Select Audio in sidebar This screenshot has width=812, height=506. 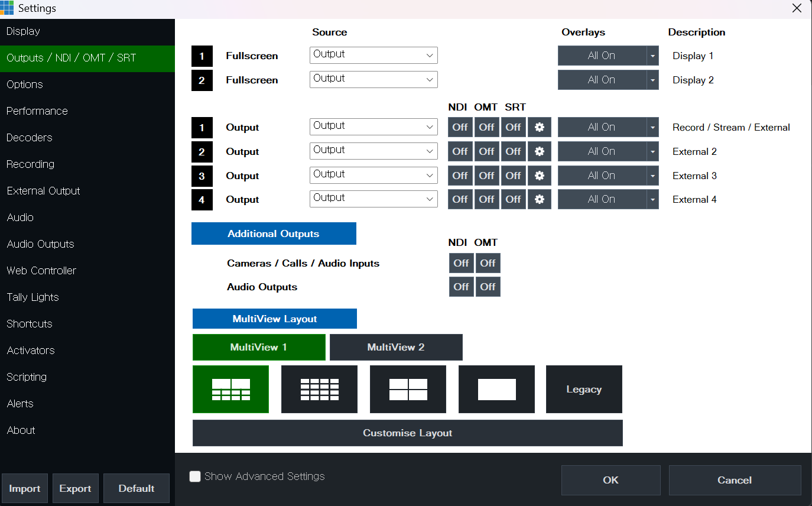point(87,218)
